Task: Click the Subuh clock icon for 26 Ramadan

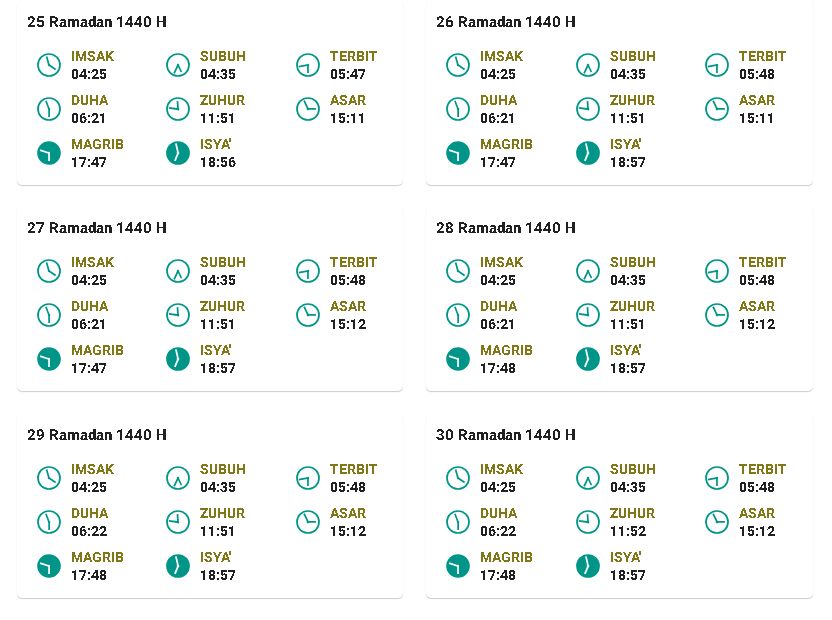Action: (x=587, y=65)
